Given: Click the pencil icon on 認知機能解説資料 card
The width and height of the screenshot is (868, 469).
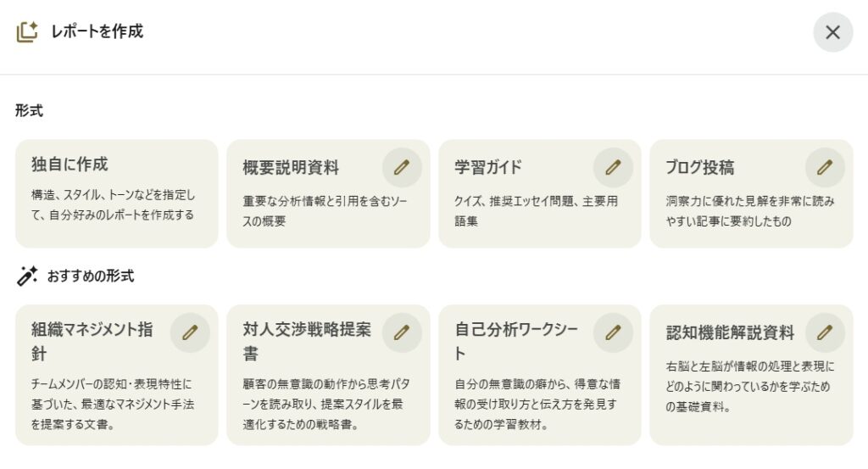Looking at the screenshot, I should point(825,333).
